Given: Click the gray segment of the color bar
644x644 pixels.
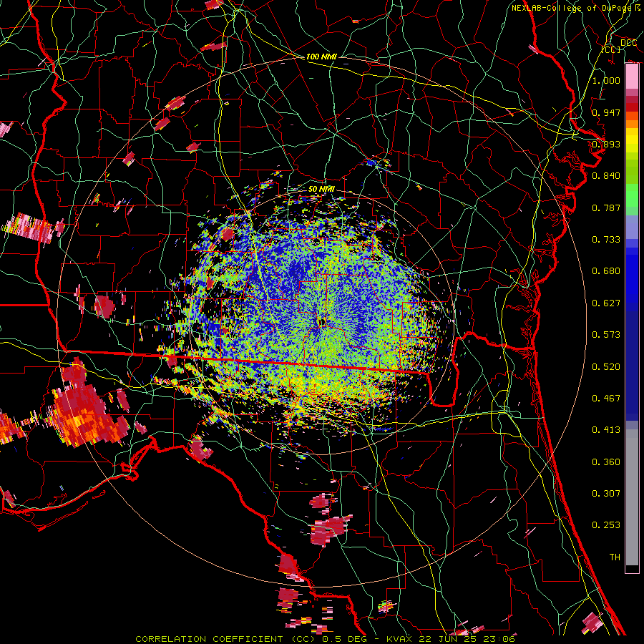Looking at the screenshot, I should point(632,497).
